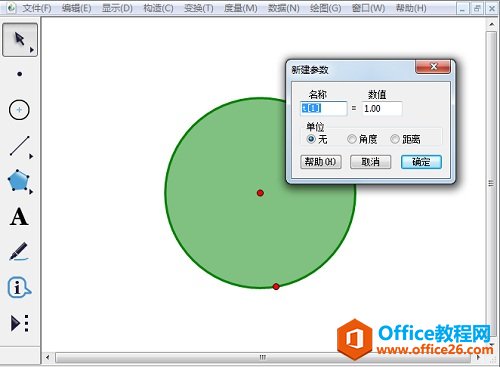
Task: Select the Marker pen tool
Action: [19, 251]
